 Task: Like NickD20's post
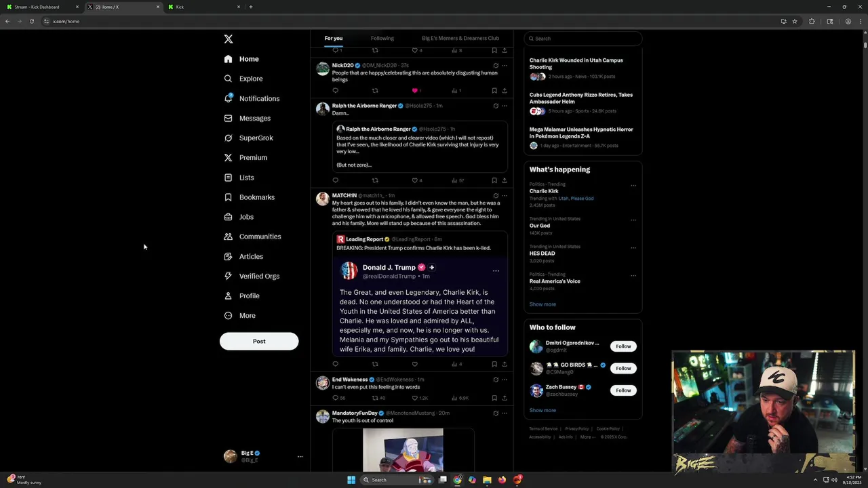[x=414, y=90]
